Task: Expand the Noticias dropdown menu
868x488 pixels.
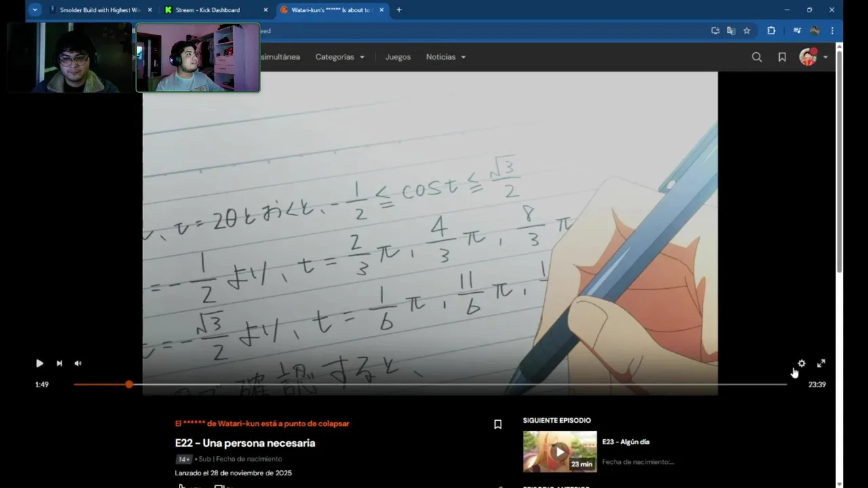Action: coord(446,57)
